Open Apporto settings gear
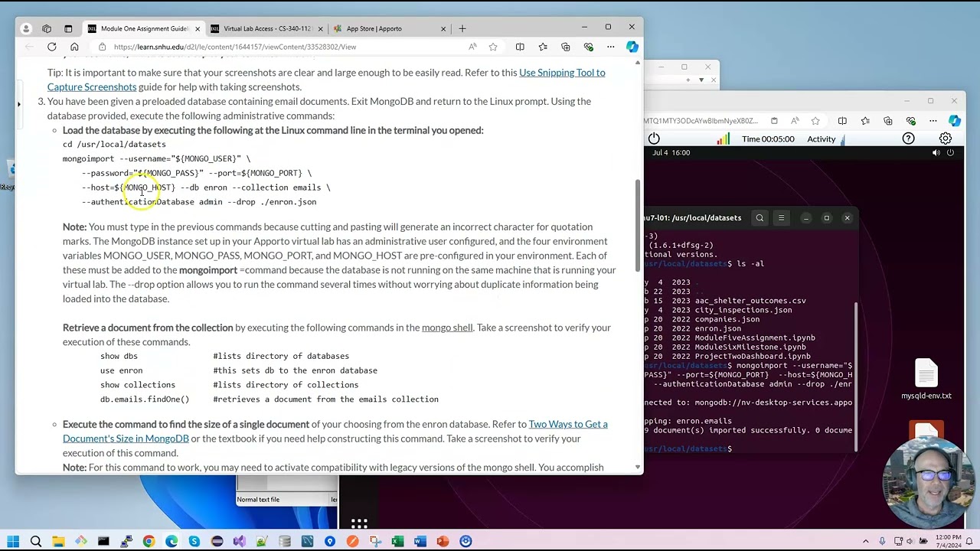This screenshot has height=551, width=980. pos(946,139)
